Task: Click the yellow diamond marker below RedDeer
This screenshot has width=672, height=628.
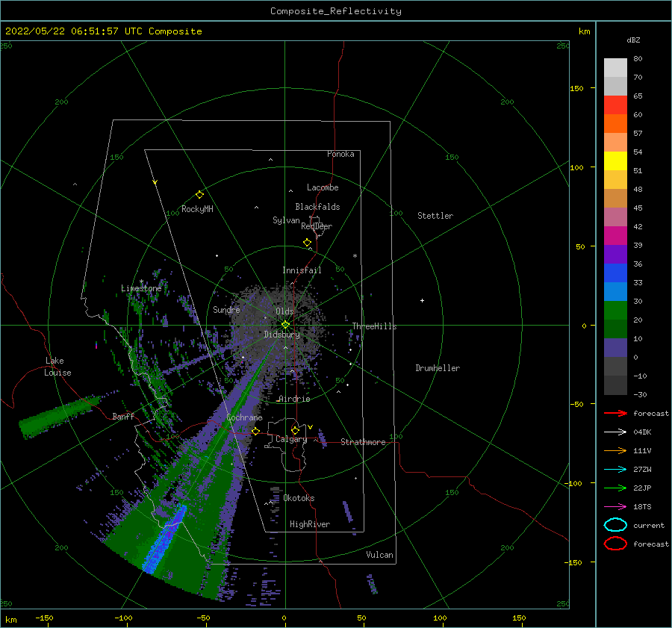Action: click(x=308, y=243)
